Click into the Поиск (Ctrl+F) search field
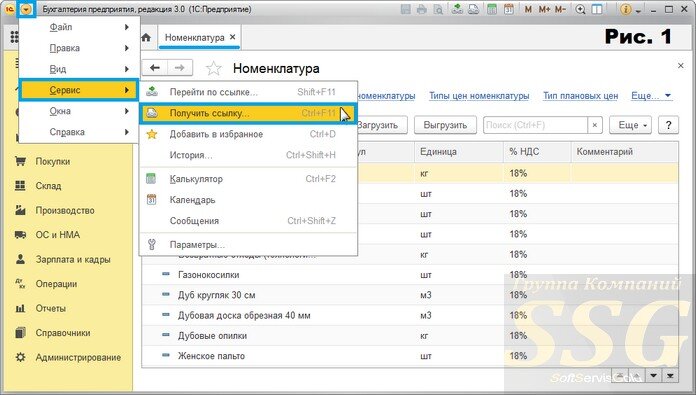This screenshot has width=696, height=395. point(535,125)
